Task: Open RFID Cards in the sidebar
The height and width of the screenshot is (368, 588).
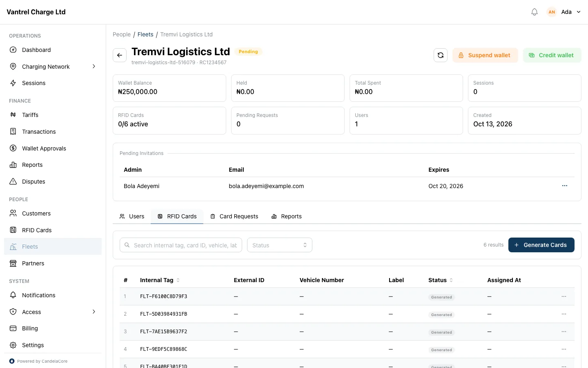Action: point(53,230)
